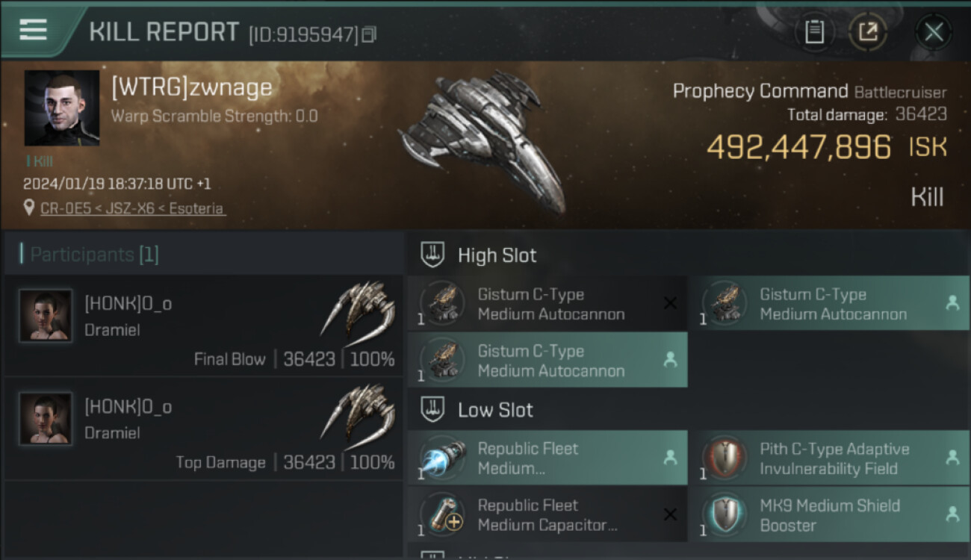Select the Participants tab
The image size is (971, 560).
(x=90, y=255)
